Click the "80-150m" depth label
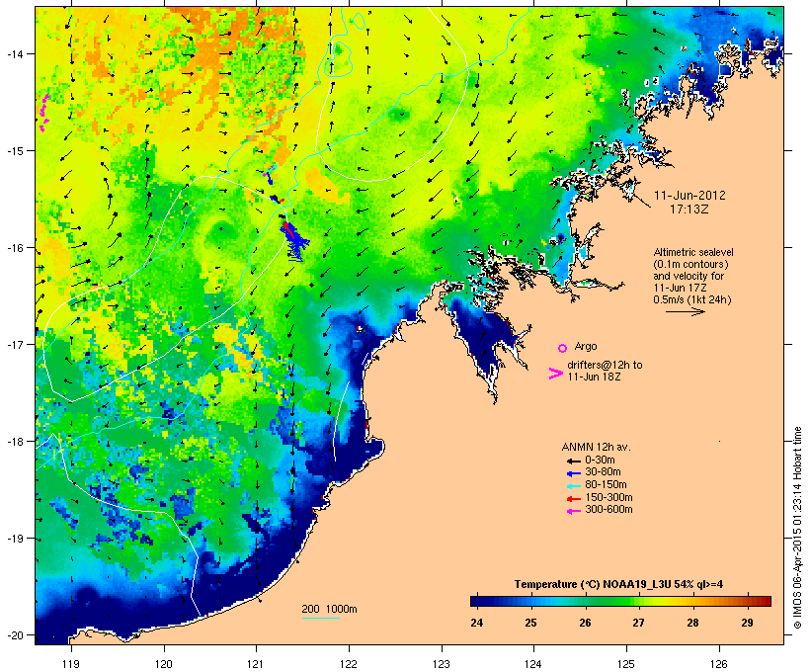The height and width of the screenshot is (672, 810). tap(606, 485)
